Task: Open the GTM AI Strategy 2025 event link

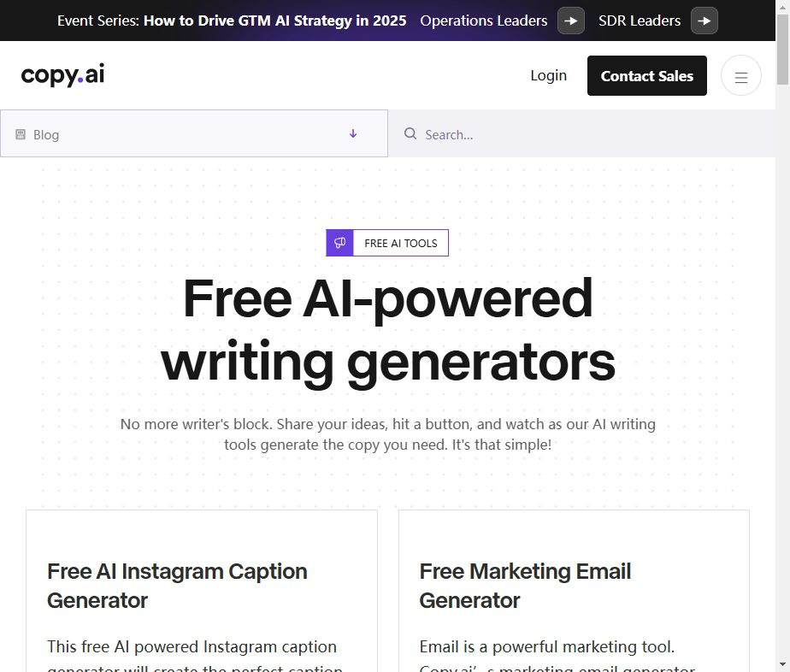Action: click(x=275, y=21)
